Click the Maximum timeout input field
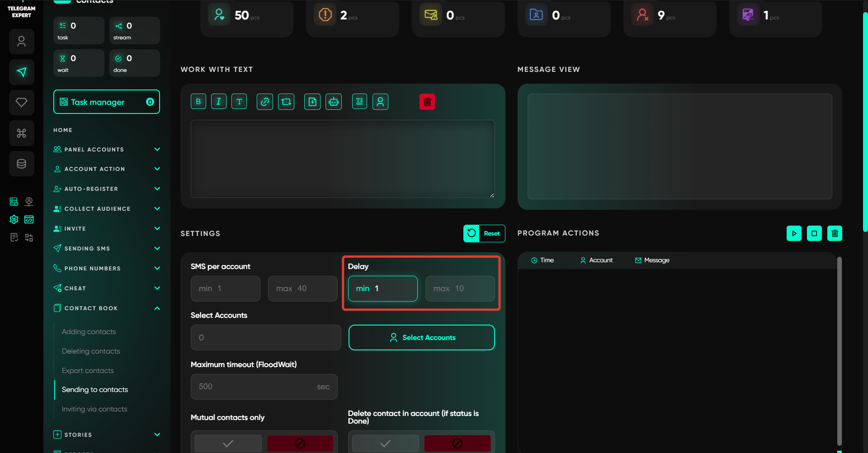This screenshot has width=868, height=453. click(x=255, y=387)
